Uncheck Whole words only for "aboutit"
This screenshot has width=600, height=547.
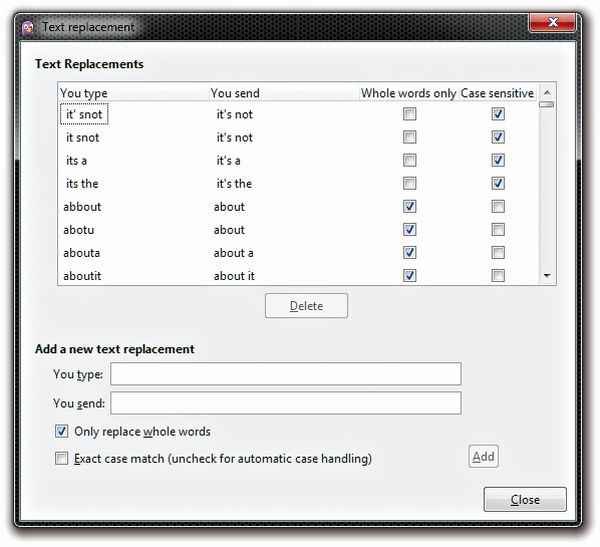pos(409,276)
